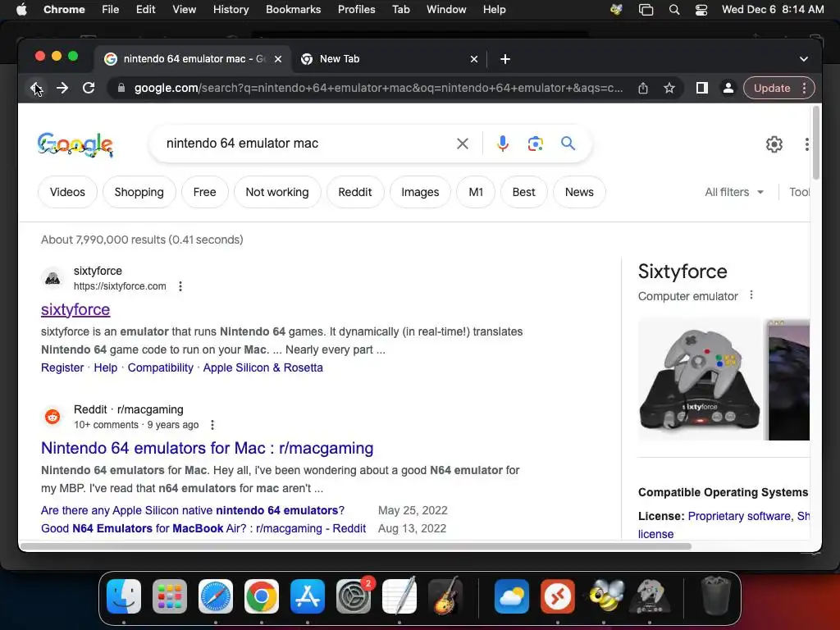Close the nintendo 64 emulator mac tab
Image resolution: width=840 pixels, height=630 pixels.
point(278,59)
